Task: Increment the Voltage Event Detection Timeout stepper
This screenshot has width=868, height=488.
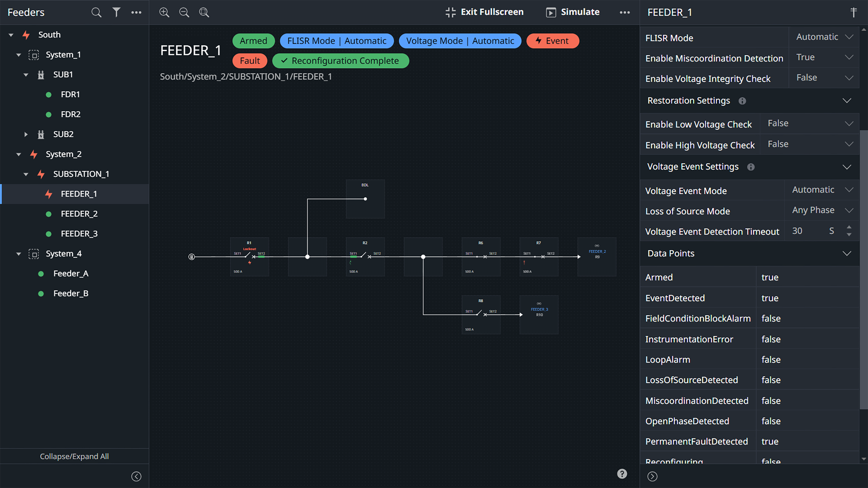Action: (x=849, y=227)
